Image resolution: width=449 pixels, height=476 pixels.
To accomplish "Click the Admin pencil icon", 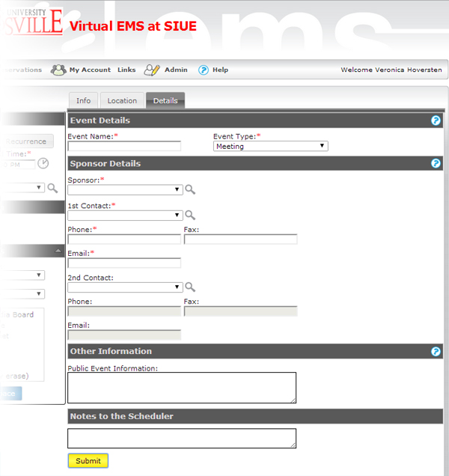I will [x=152, y=70].
